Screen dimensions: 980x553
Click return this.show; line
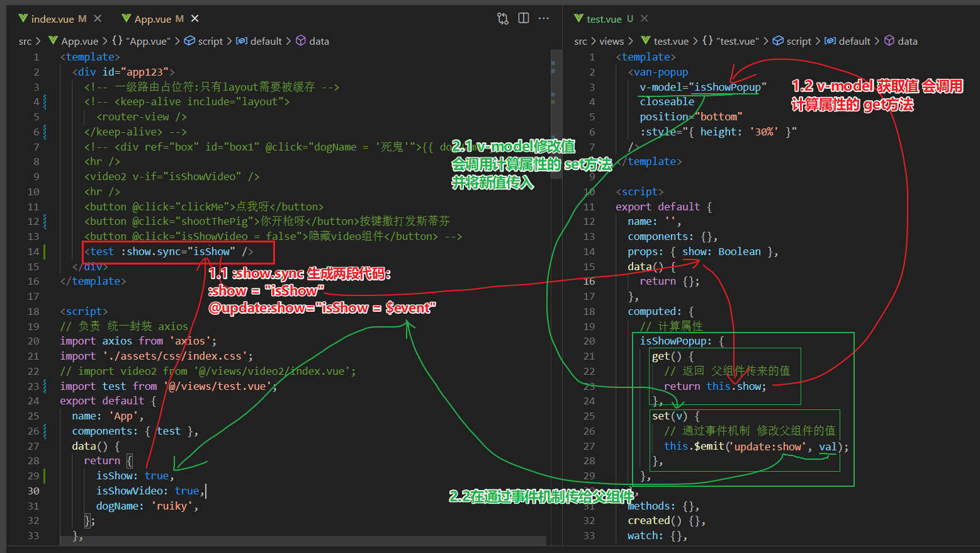pos(716,386)
